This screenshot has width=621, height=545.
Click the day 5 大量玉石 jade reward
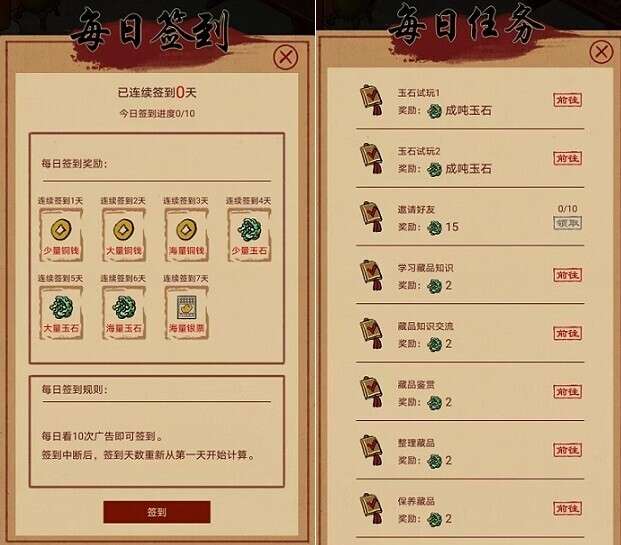point(61,313)
